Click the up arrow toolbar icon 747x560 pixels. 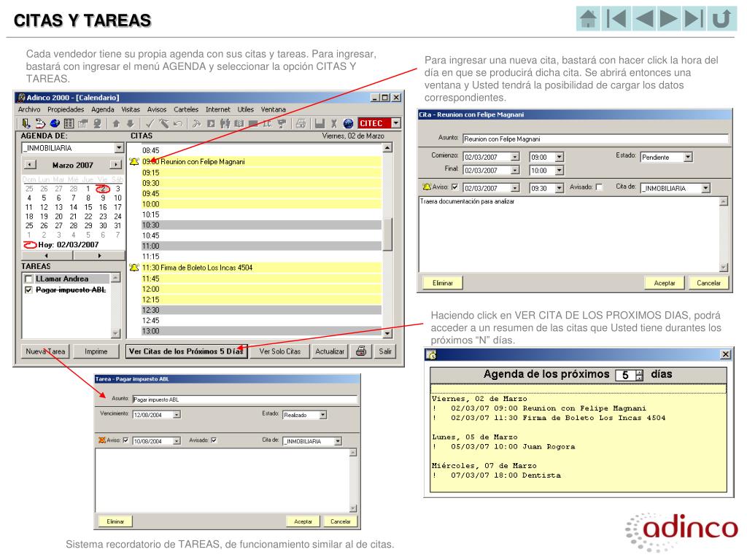point(116,124)
